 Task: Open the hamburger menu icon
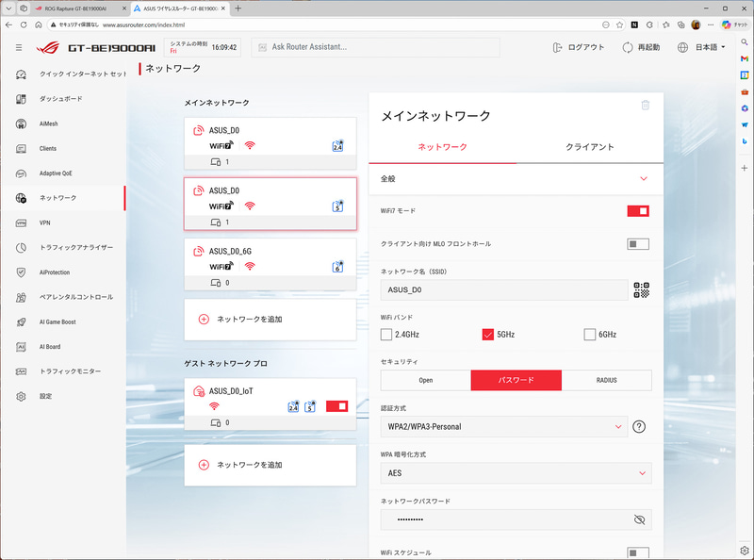19,48
